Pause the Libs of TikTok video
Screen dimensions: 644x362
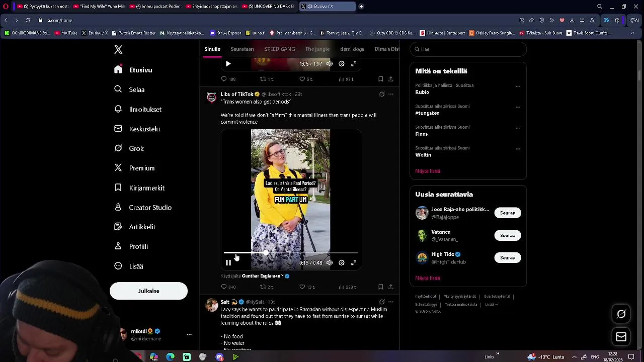click(x=228, y=262)
